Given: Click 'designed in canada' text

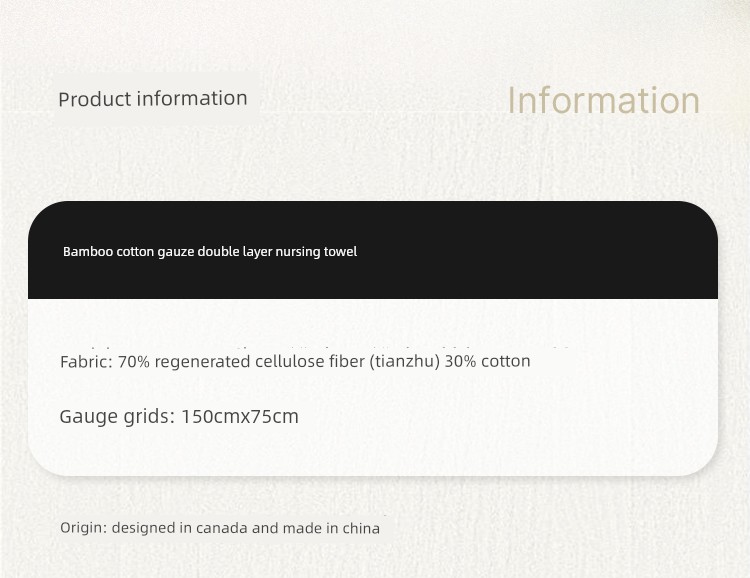Looking at the screenshot, I should [180, 528].
